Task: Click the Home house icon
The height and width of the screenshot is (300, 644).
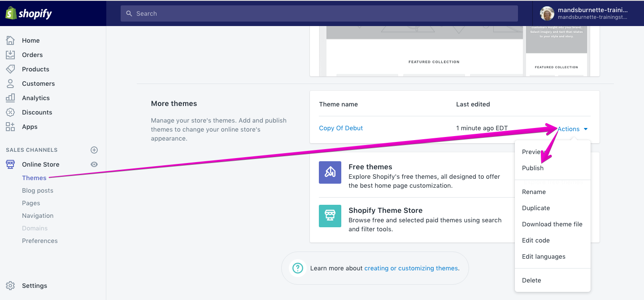Action: 10,40
